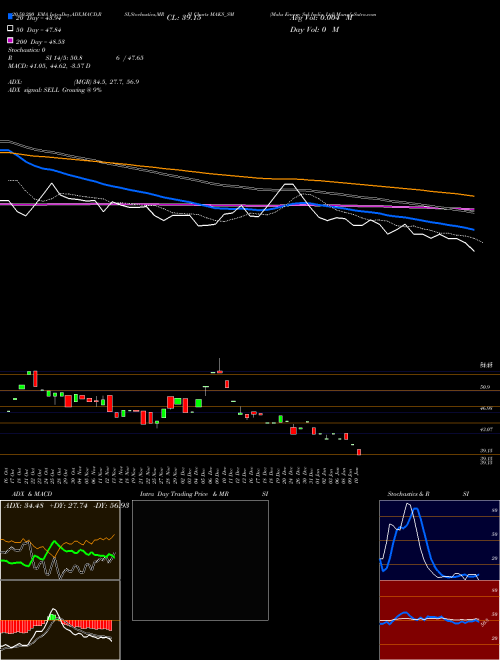This screenshot has height=660, width=500.
Task: Click the 'CL: 39.15' closing price label
Action: point(184,18)
